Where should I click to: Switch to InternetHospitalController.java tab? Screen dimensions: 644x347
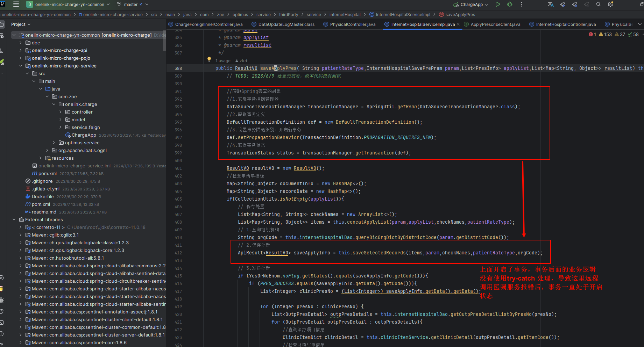(x=562, y=24)
